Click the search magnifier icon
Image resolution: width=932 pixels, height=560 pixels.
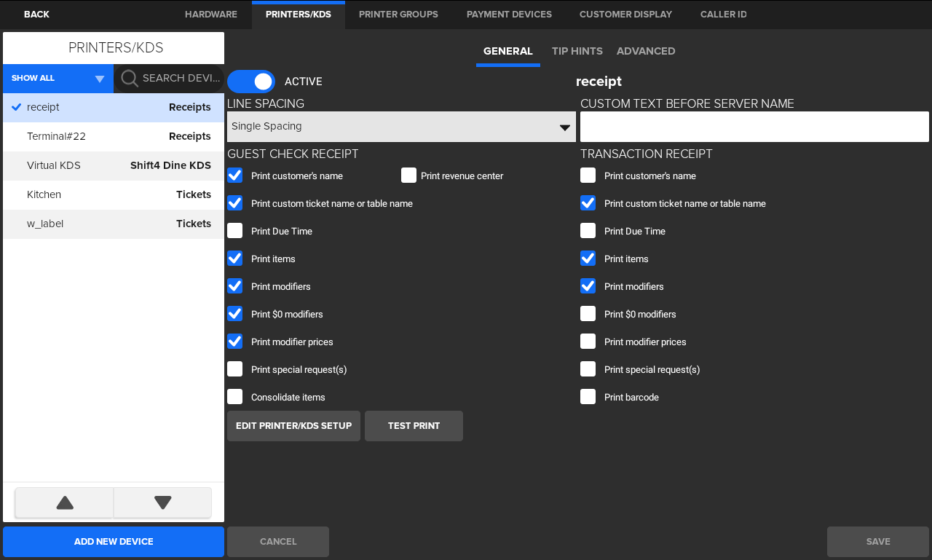click(x=130, y=79)
